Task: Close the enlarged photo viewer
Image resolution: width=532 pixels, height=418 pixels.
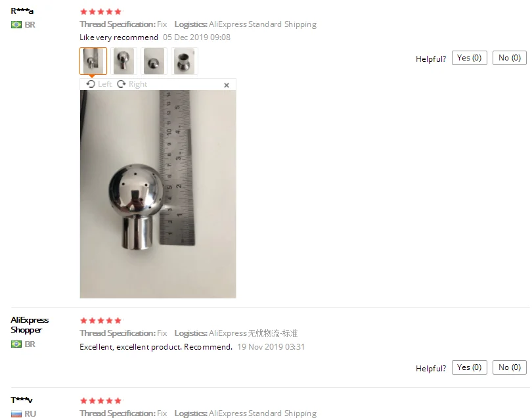Action: pos(227,85)
